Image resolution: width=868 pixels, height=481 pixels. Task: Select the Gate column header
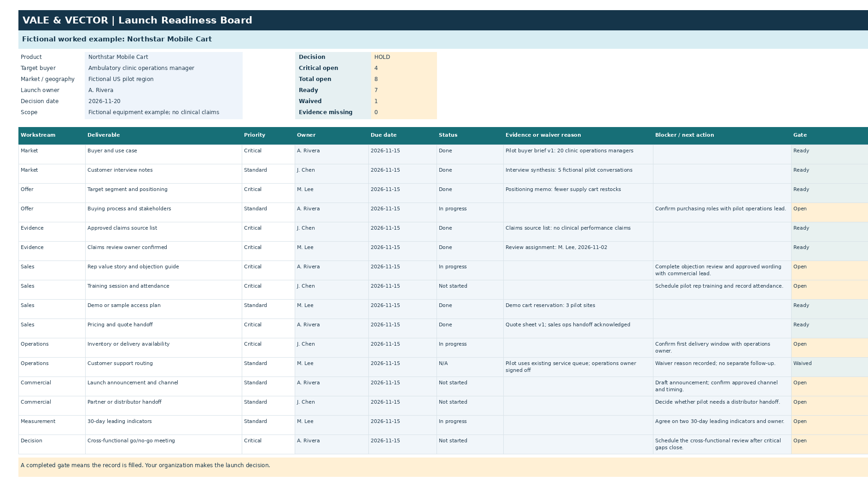829,135
